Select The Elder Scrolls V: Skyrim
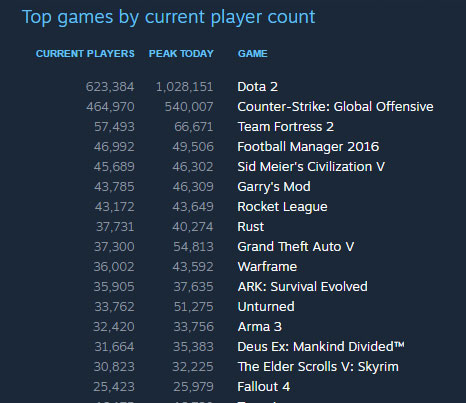The height and width of the screenshot is (403, 466). [x=318, y=367]
